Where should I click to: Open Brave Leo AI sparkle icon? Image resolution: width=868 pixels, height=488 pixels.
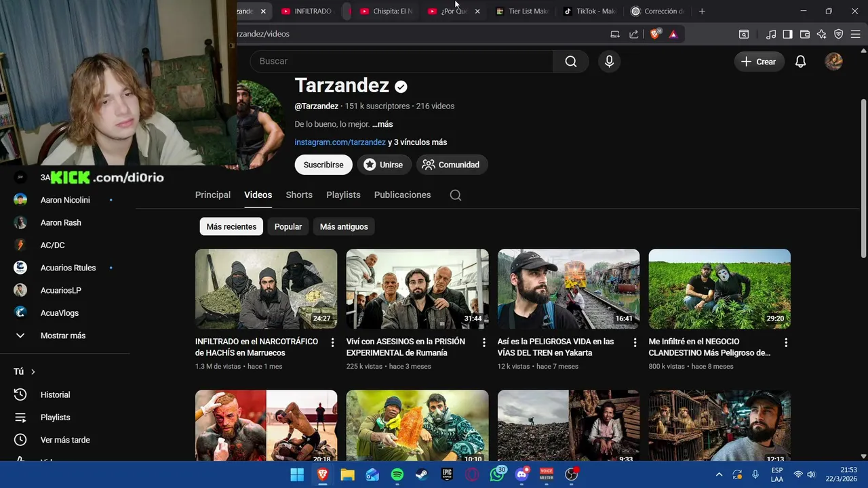[x=821, y=34]
